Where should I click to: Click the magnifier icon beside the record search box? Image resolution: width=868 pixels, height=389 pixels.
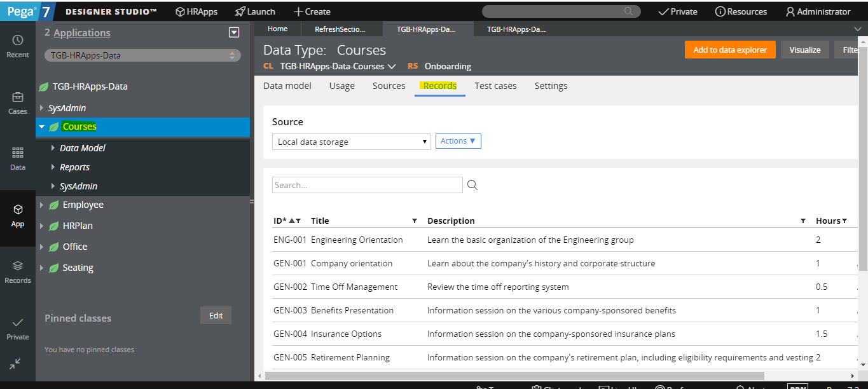[471, 185]
